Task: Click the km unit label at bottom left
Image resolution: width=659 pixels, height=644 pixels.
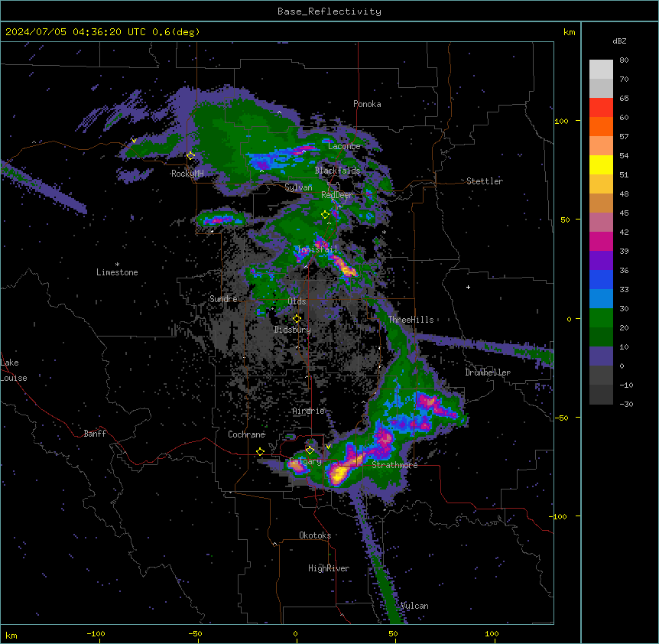Action: (11, 635)
